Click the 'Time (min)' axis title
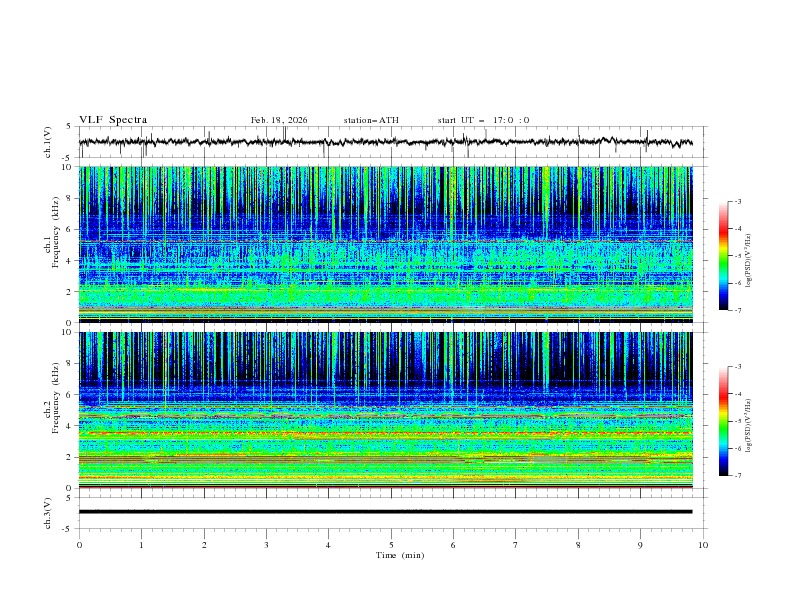The height and width of the screenshot is (612, 792). (400, 555)
